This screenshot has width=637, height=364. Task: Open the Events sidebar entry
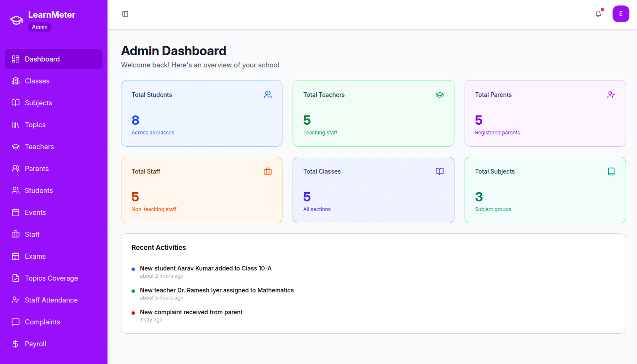click(x=36, y=212)
